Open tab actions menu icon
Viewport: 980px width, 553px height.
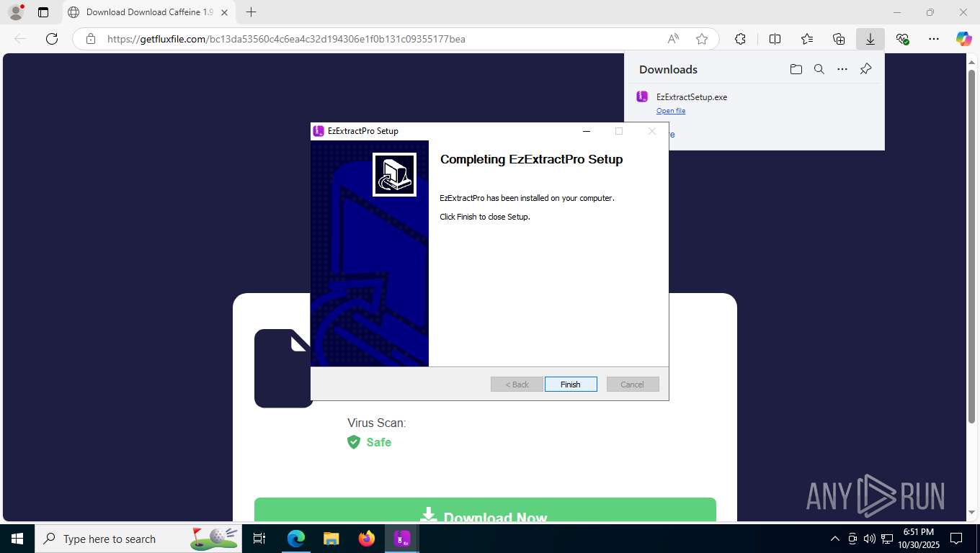point(43,12)
